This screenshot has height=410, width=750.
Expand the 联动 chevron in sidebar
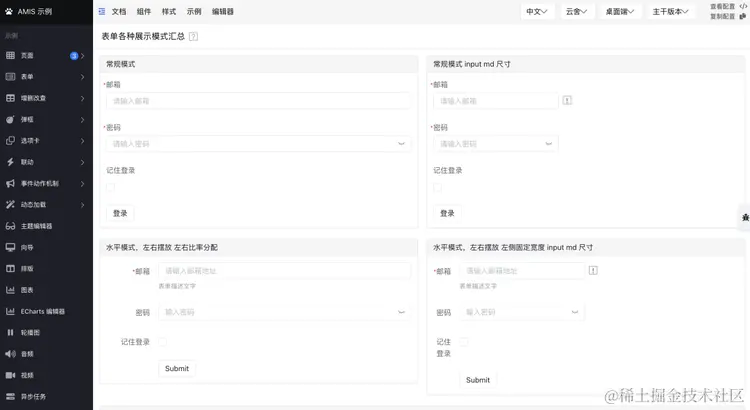(x=82, y=163)
